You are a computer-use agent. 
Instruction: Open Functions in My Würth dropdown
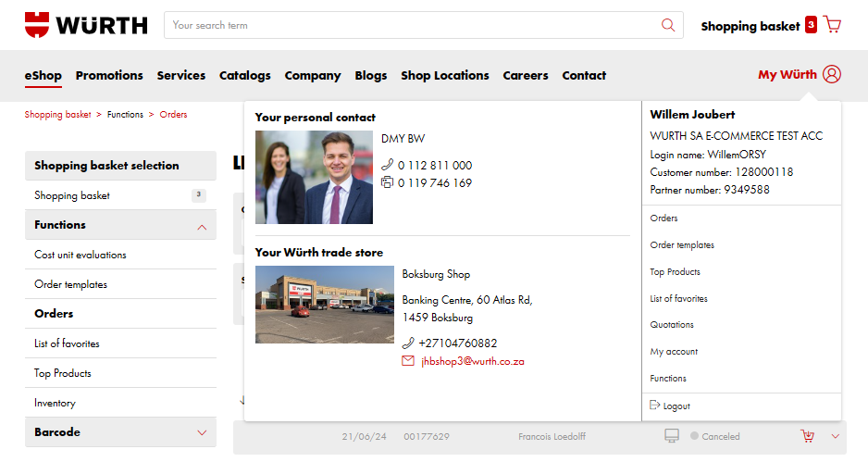(668, 379)
